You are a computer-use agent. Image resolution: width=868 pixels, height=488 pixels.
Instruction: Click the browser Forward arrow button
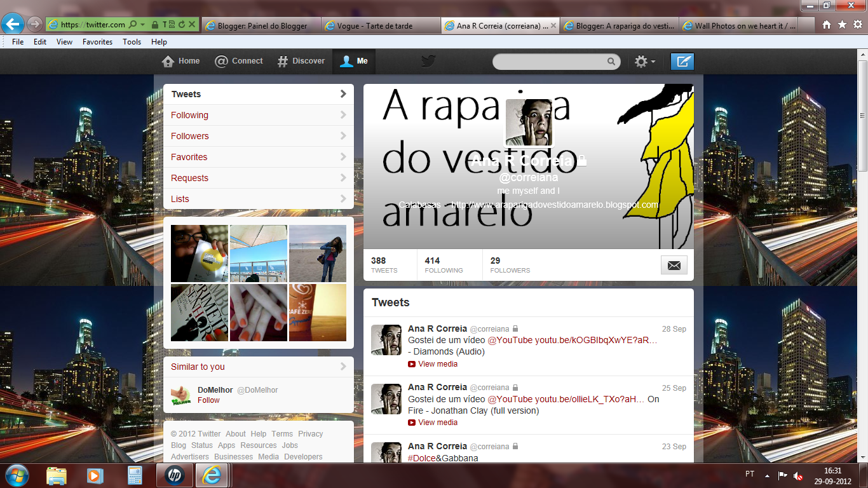[x=35, y=25]
